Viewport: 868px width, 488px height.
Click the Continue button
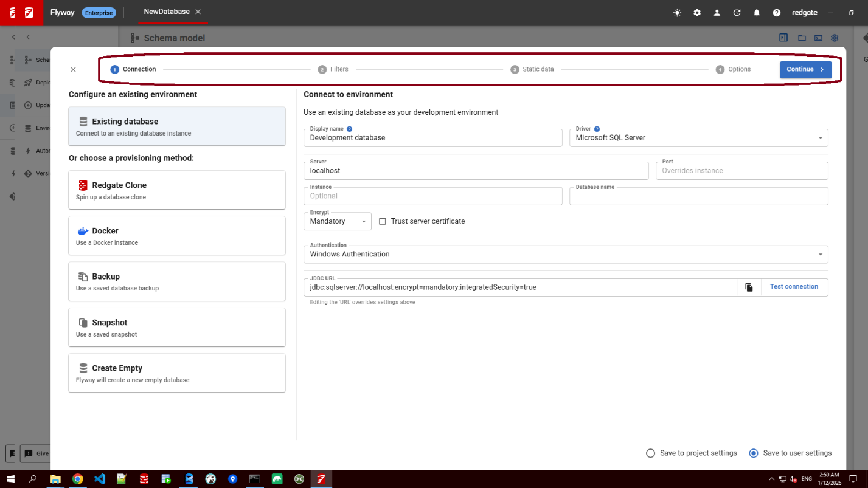[x=805, y=69]
